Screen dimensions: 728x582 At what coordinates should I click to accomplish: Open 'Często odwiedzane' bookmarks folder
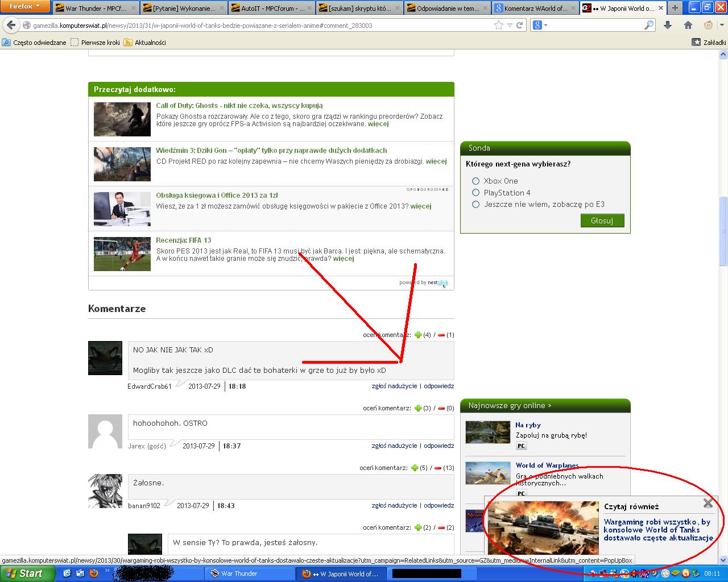34,43
